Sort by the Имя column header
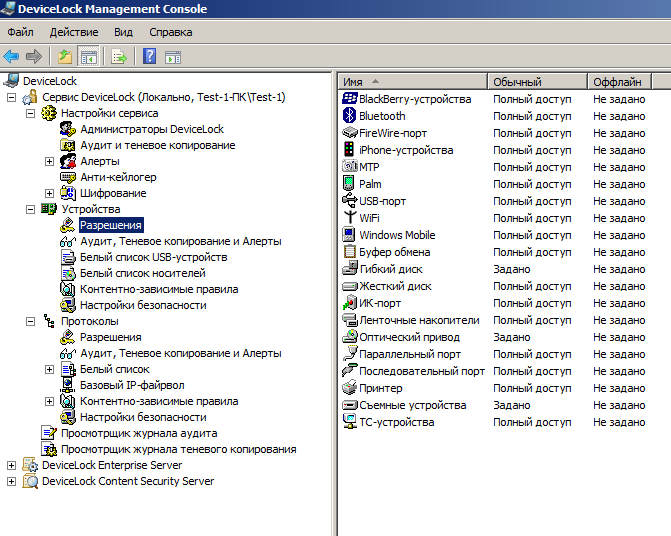671x536 pixels. 413,81
